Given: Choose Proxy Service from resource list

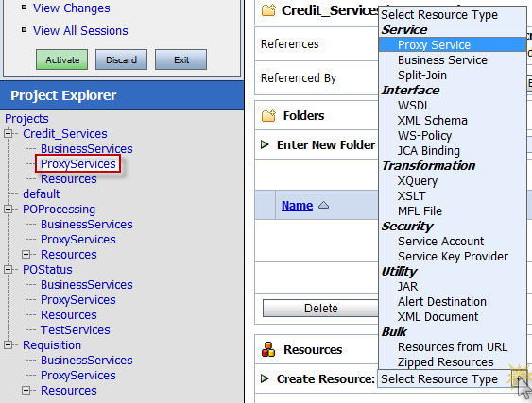Looking at the screenshot, I should pos(453,44).
